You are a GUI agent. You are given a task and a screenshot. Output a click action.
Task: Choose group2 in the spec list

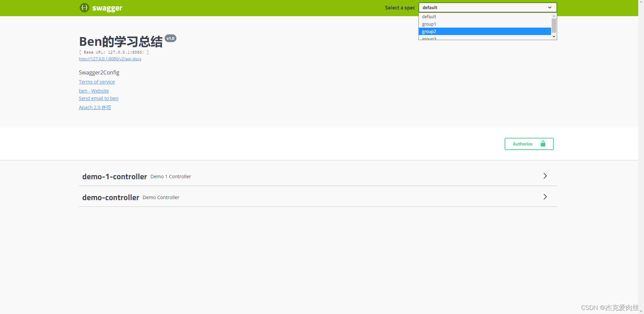(485, 31)
